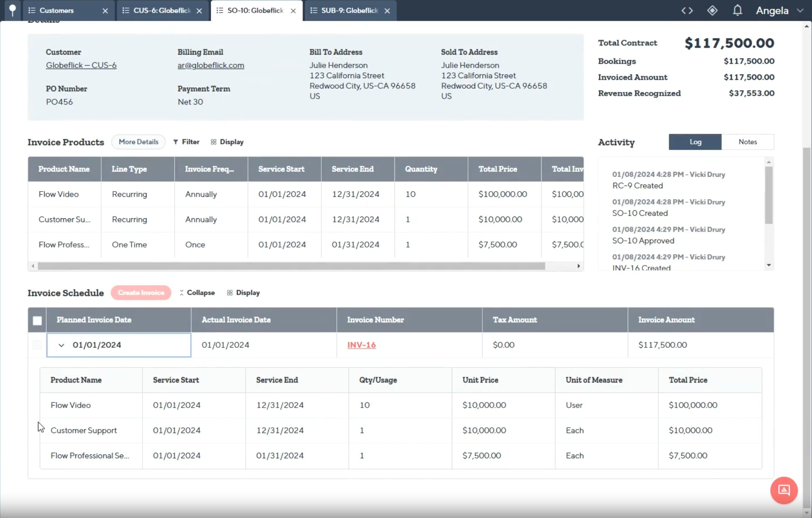The height and width of the screenshot is (518, 812).
Task: Click the pin icon in top-left corner
Action: (x=13, y=10)
